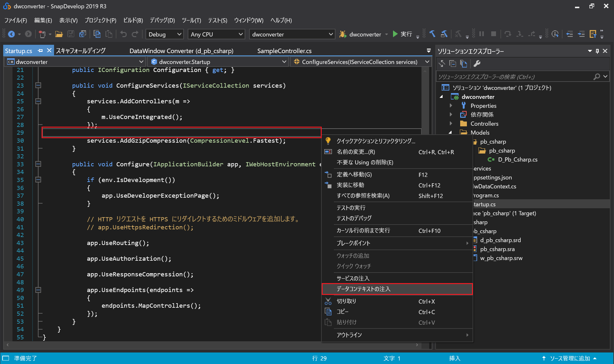Screen dimensions: 614x364
Task: Toggle pin on Startup.cs tab
Action: tap(40, 51)
